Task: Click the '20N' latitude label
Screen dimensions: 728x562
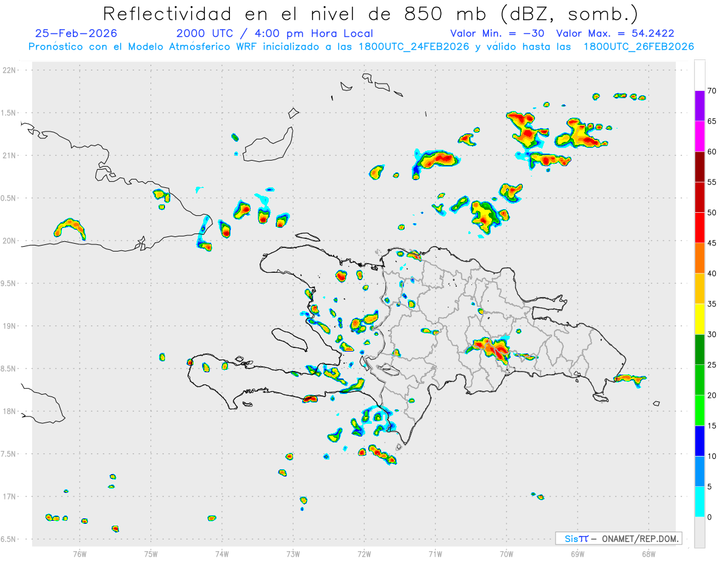Action: click(10, 241)
